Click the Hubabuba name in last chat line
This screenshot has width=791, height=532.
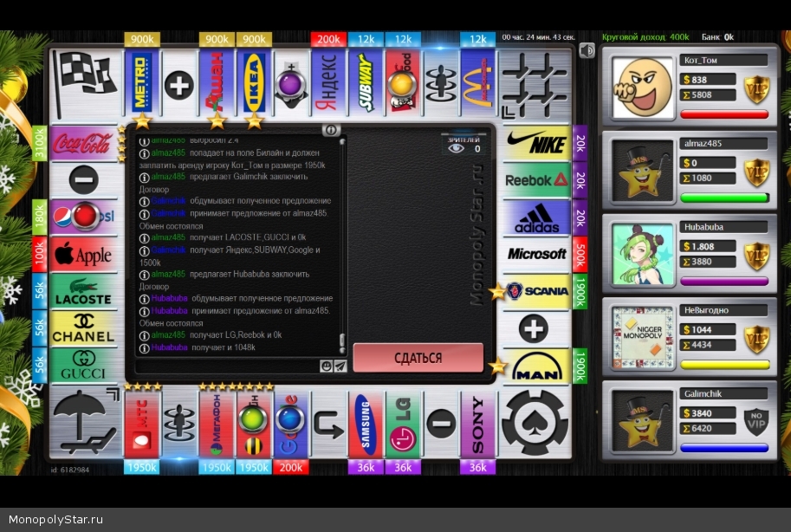tap(169, 347)
